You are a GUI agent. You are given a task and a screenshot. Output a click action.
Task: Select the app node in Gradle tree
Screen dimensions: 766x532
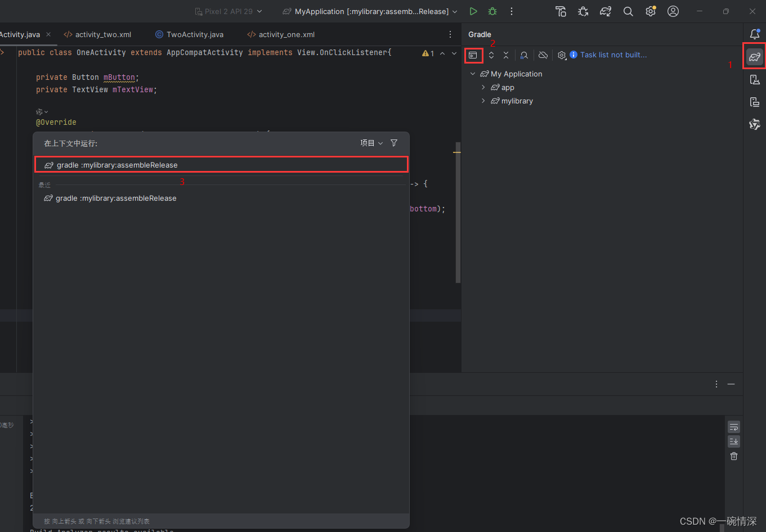coord(508,88)
